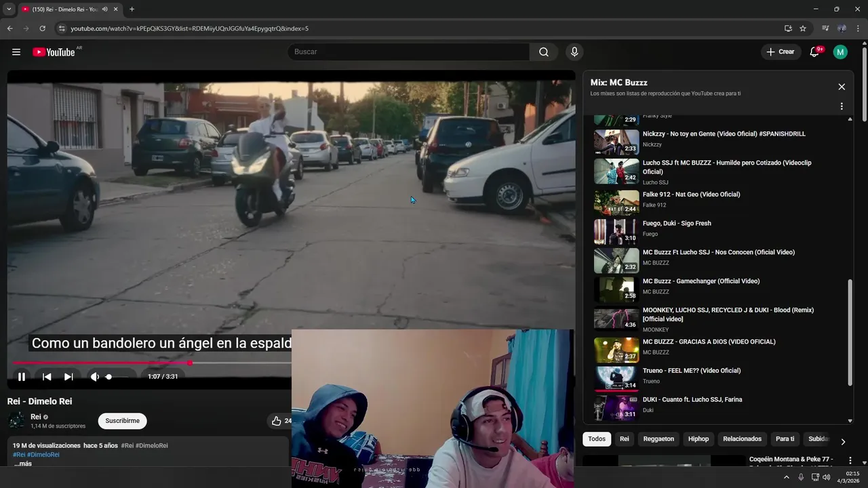Close the Mix: MC Buzzz playlist panel

point(842,87)
